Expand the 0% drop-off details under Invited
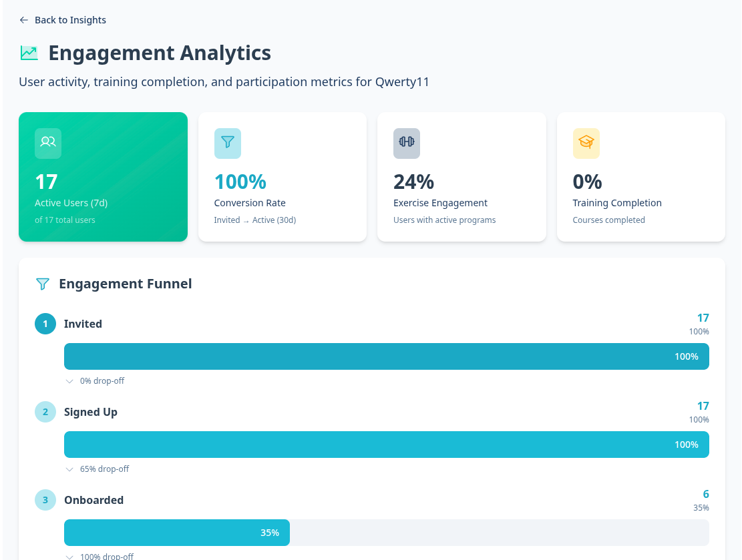The image size is (742, 560). (x=94, y=380)
